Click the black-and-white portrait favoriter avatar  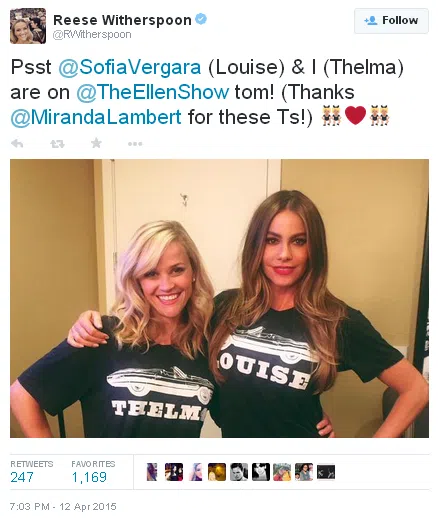tap(239, 472)
